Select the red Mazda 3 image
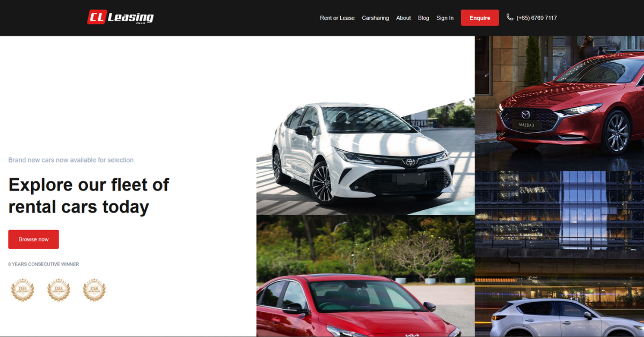644x337 pixels. coord(559,103)
